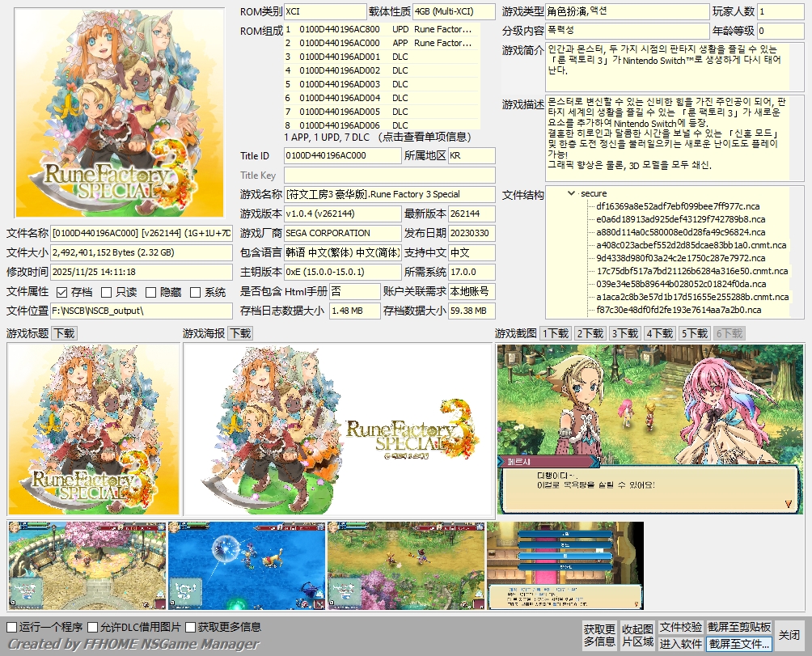Click the large Rune Factory 3 cover art
The width and height of the screenshot is (812, 656).
[120, 113]
